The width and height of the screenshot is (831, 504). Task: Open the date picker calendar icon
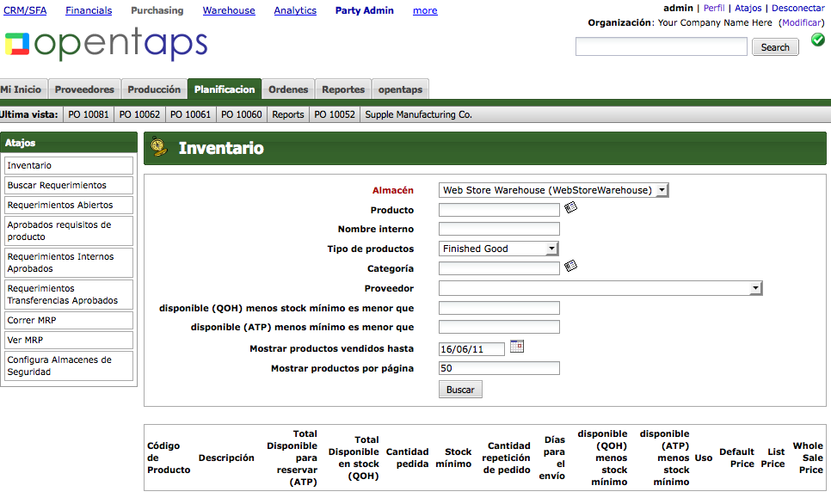[517, 347]
